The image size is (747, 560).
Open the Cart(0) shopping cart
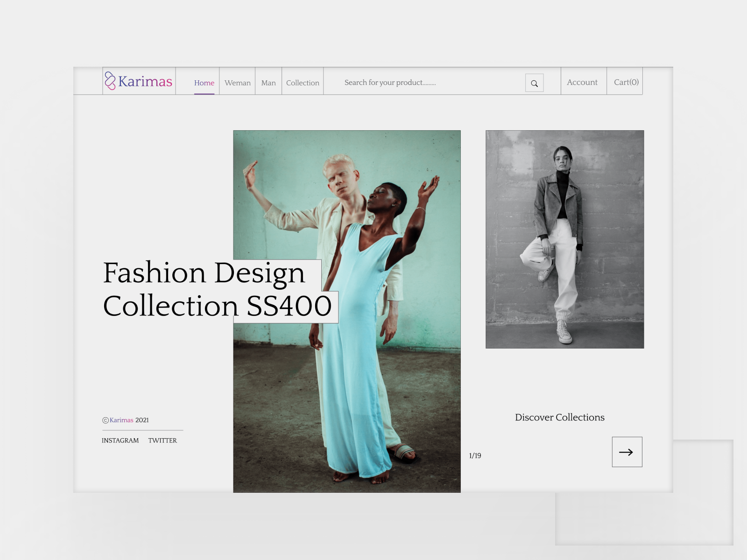(x=626, y=82)
